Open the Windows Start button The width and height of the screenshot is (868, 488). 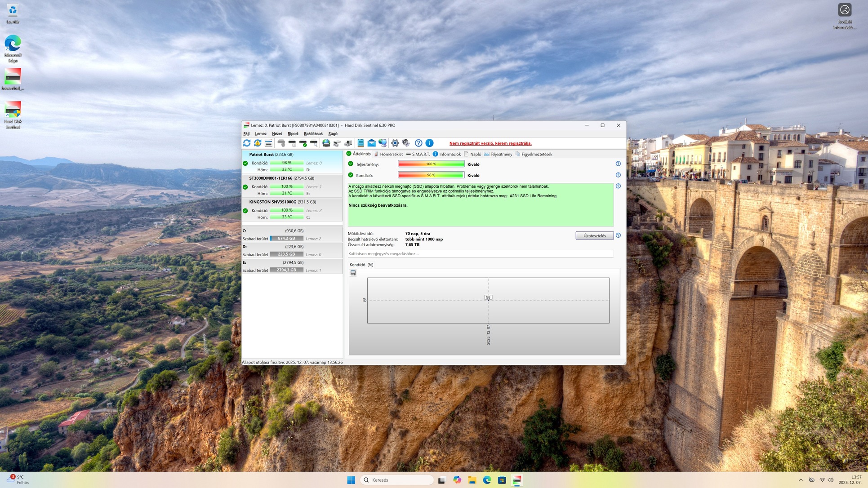351,480
